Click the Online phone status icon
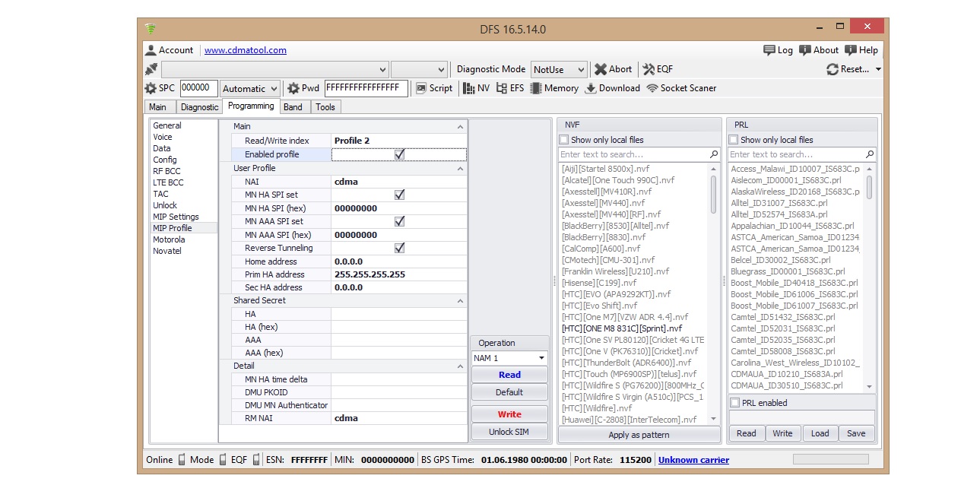This screenshot has width=980, height=485. point(181,459)
